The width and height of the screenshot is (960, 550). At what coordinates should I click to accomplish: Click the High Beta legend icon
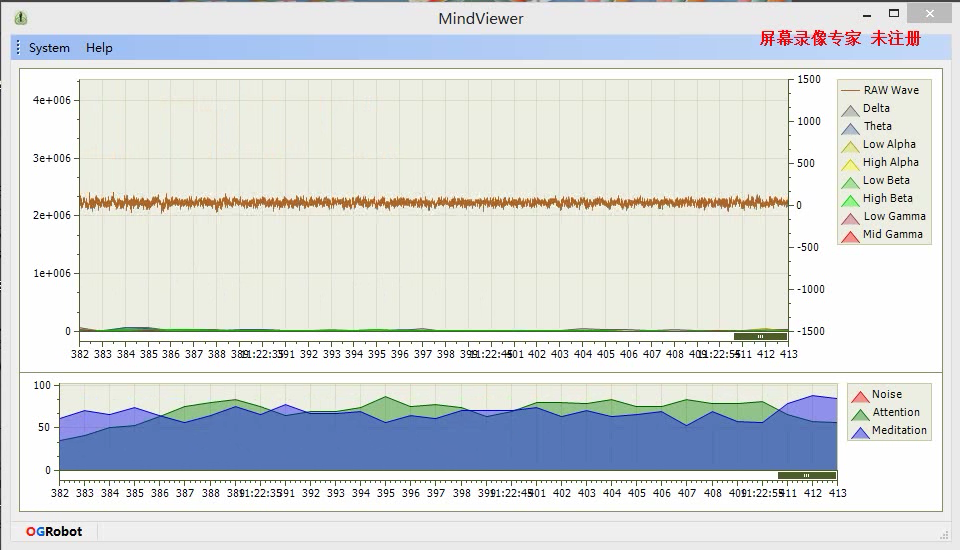pyautogui.click(x=850, y=200)
